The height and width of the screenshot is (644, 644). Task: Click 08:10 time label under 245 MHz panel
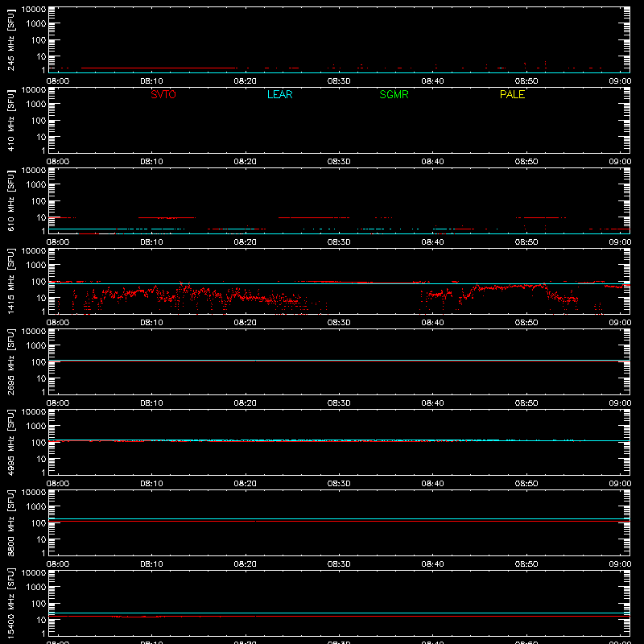click(x=151, y=81)
